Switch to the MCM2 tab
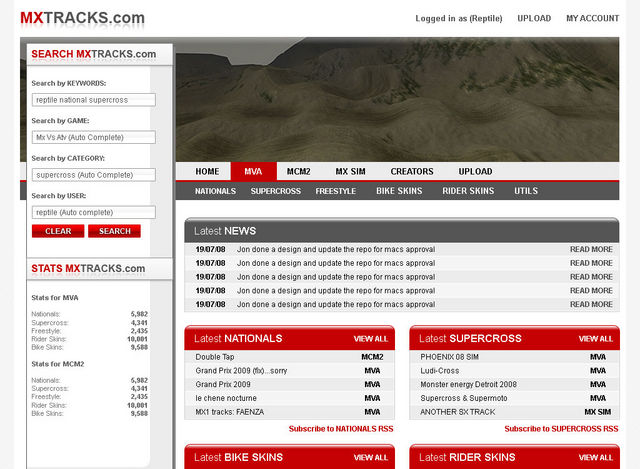640x469 pixels. pos(298,171)
